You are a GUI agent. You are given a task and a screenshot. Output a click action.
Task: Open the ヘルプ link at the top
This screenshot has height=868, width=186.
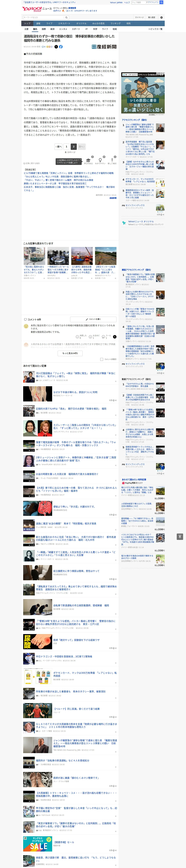tap(127, 2)
